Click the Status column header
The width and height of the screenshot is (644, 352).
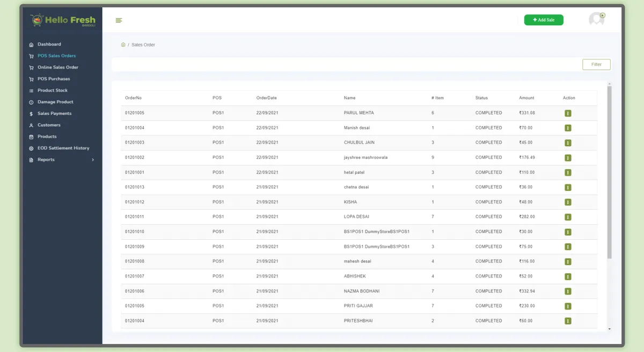(x=481, y=98)
